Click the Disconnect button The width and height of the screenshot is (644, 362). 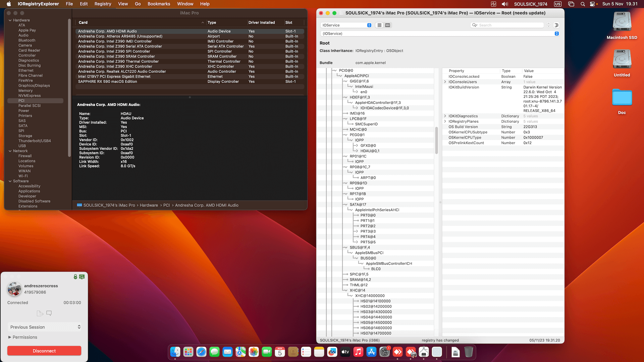pos(44,351)
